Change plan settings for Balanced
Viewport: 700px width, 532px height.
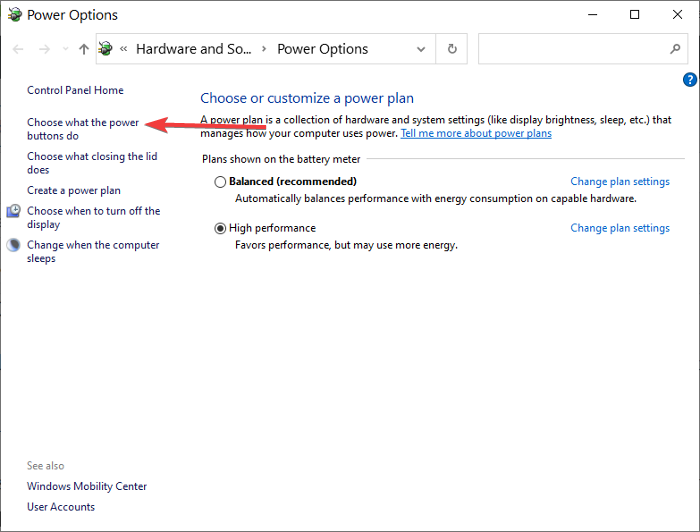(619, 182)
